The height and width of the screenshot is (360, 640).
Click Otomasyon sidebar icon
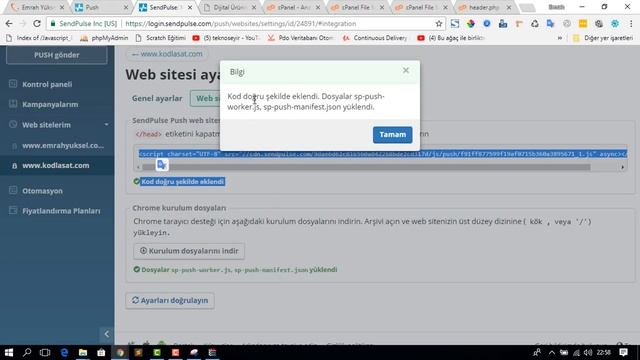click(x=13, y=190)
